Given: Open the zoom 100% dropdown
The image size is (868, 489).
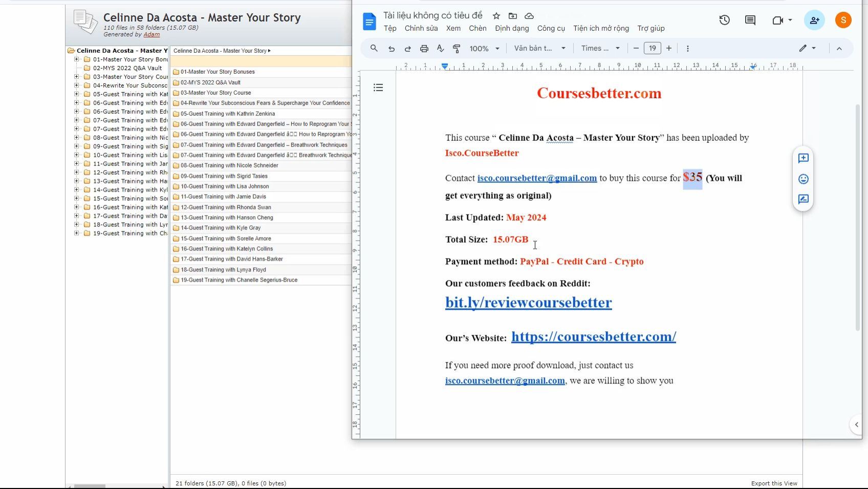Looking at the screenshot, I should [484, 49].
